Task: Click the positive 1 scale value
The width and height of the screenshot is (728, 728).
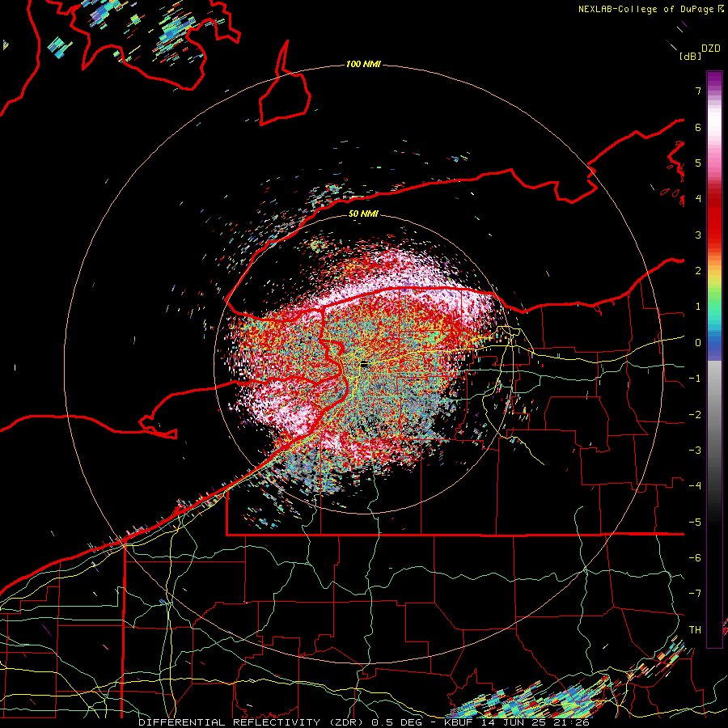Action: click(x=698, y=307)
